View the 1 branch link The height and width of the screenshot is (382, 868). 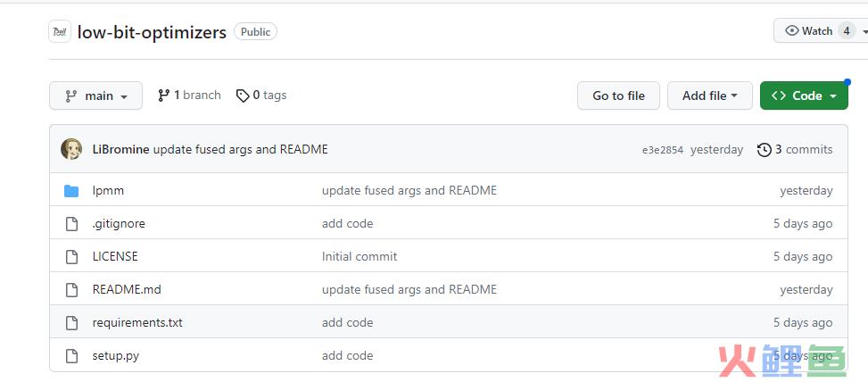click(x=189, y=95)
